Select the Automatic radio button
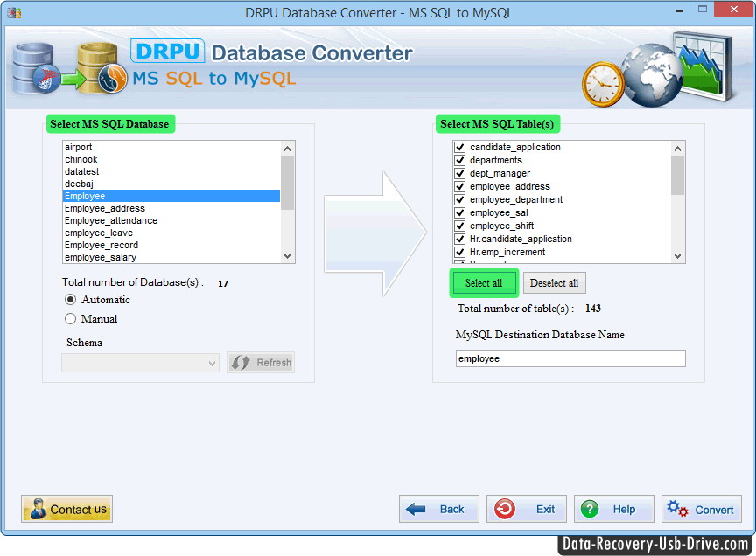 [x=70, y=300]
